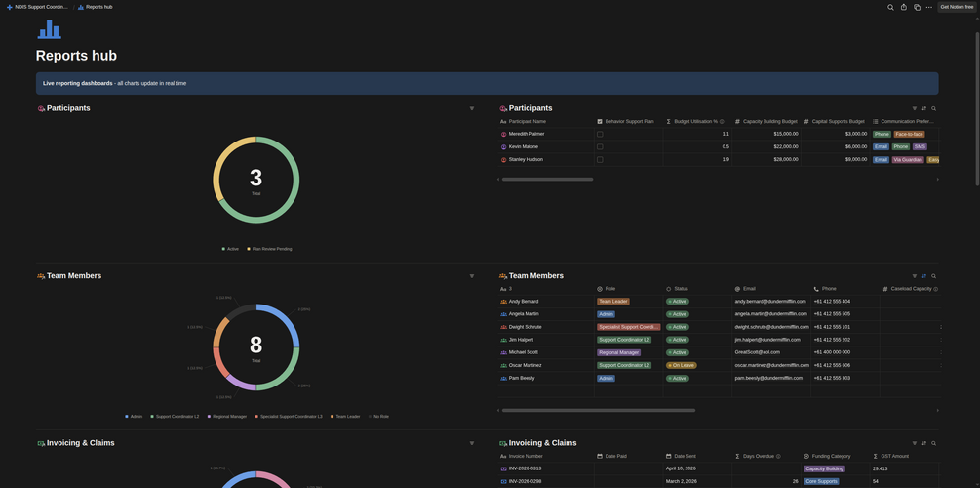This screenshot has width=980, height=488.
Task: Open Budget Utilisation % column header menu
Action: click(697, 121)
